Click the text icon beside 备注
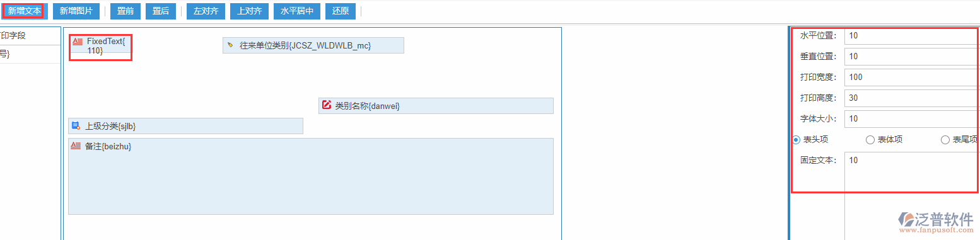The width and height of the screenshot is (980, 240). coord(76,146)
